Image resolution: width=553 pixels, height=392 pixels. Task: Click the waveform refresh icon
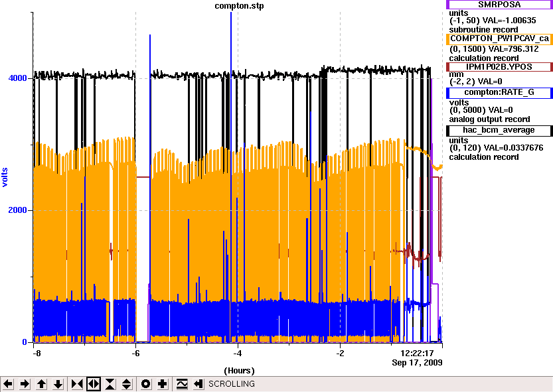pyautogui.click(x=182, y=384)
